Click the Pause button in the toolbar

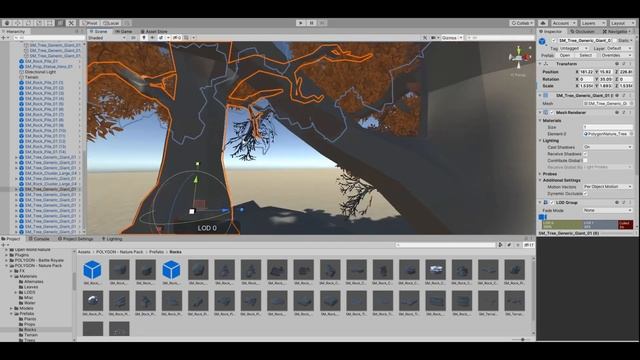pyautogui.click(x=311, y=23)
